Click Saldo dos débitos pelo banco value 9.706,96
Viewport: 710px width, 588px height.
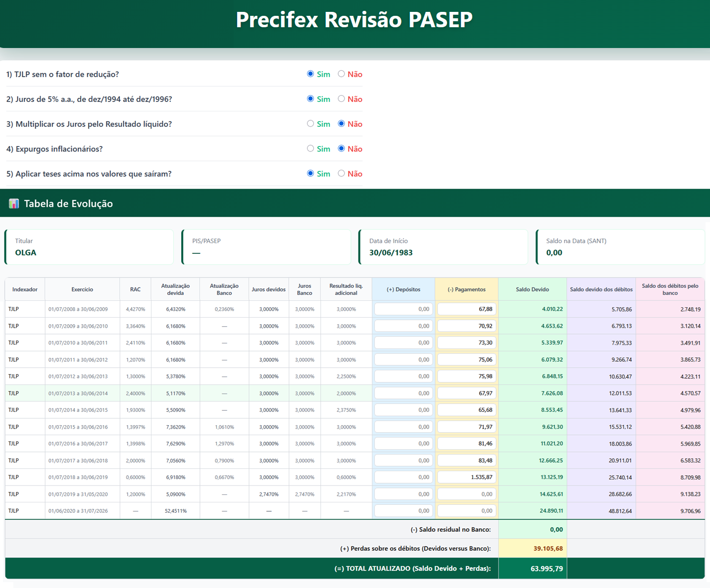(690, 511)
